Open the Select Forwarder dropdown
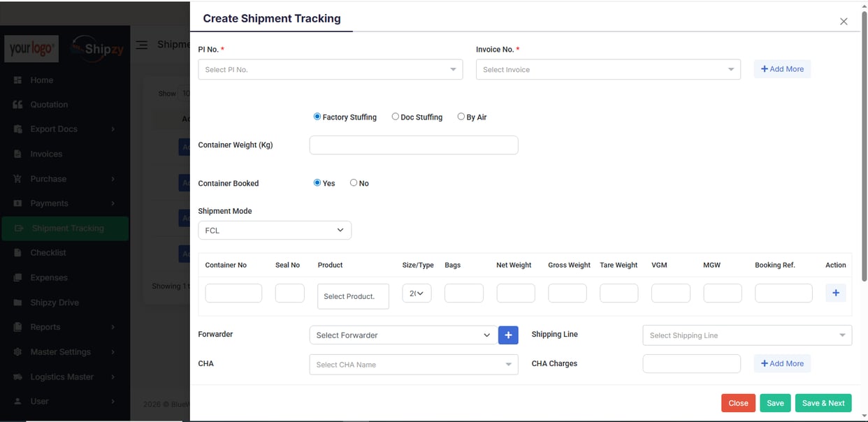The height and width of the screenshot is (422, 868). 403,335
